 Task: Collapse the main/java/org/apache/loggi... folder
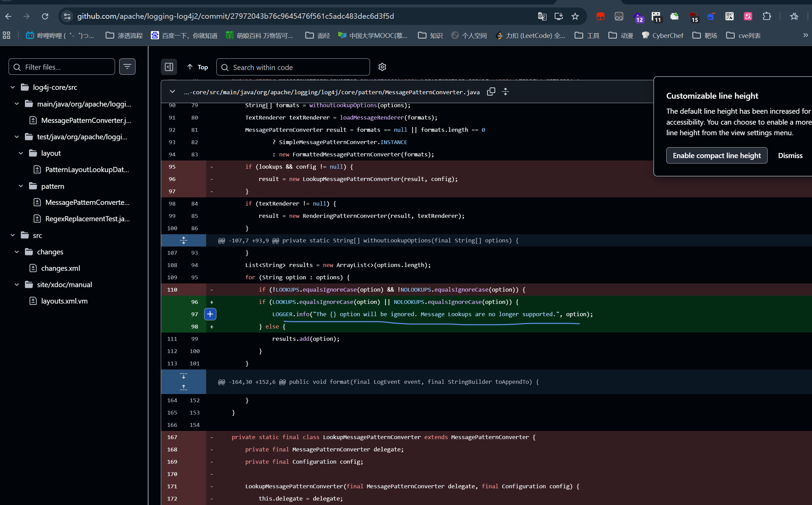17,103
